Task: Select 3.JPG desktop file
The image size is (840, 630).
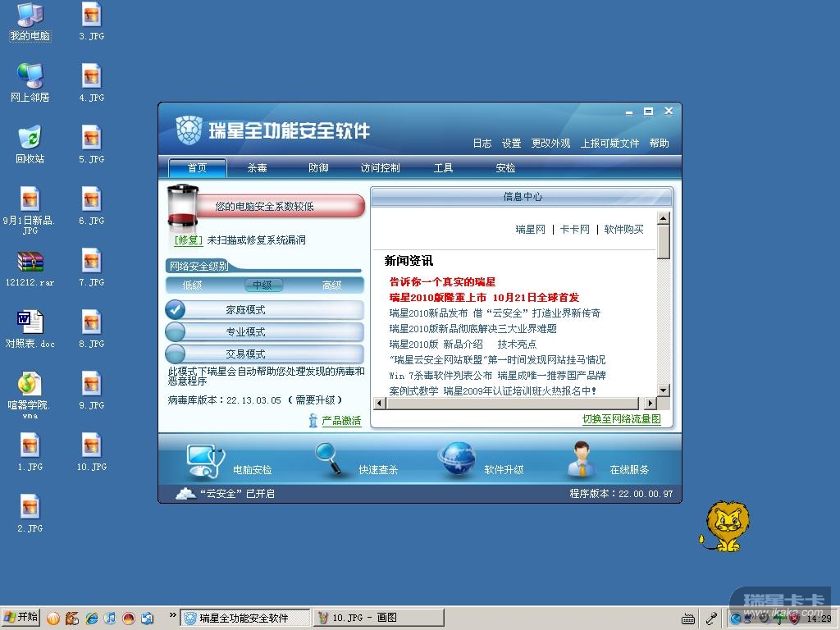Action: (92, 21)
